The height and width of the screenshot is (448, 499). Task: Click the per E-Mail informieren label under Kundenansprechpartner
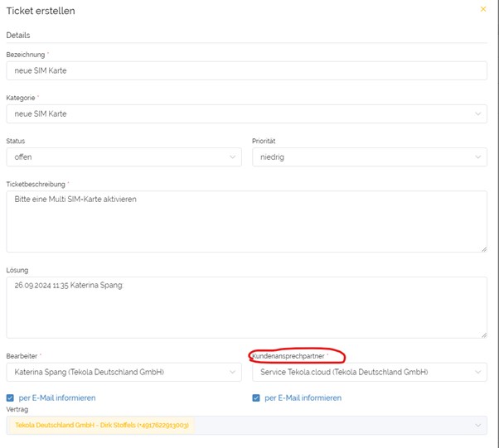coord(303,397)
